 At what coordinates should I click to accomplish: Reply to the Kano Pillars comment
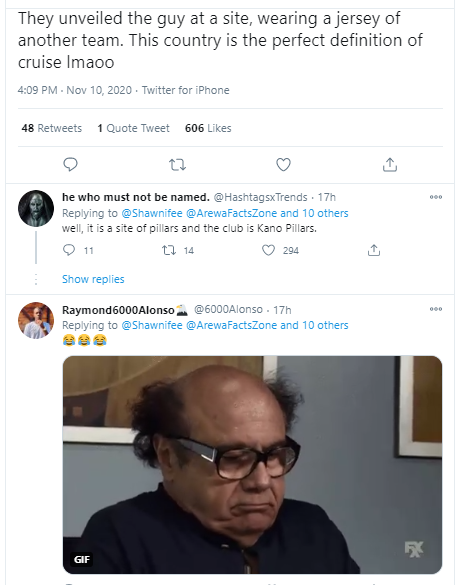click(x=69, y=250)
